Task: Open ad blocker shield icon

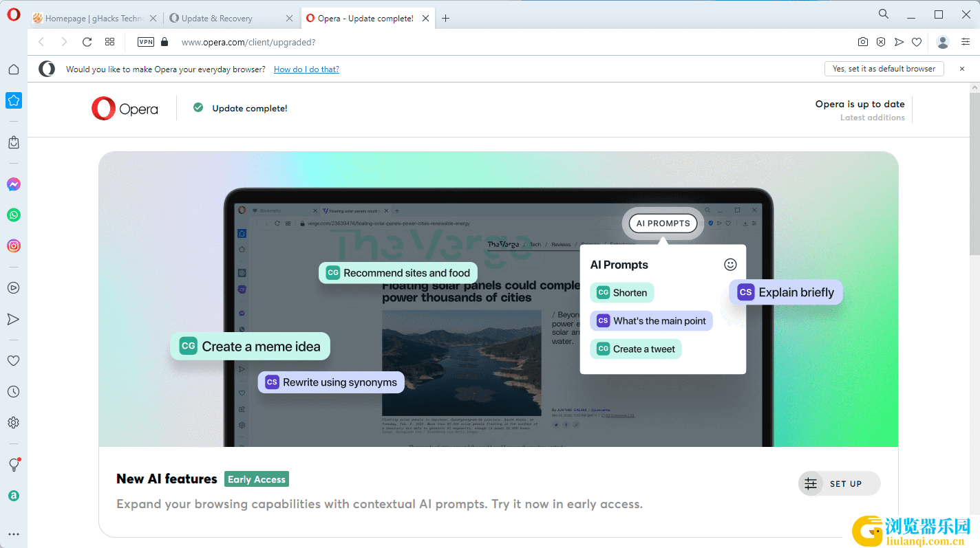Action: click(x=881, y=42)
